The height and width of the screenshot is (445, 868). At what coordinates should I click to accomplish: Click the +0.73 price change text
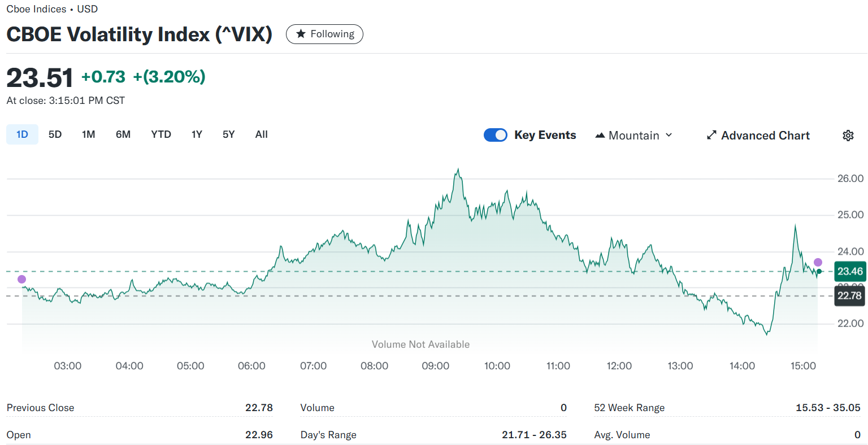pyautogui.click(x=103, y=76)
